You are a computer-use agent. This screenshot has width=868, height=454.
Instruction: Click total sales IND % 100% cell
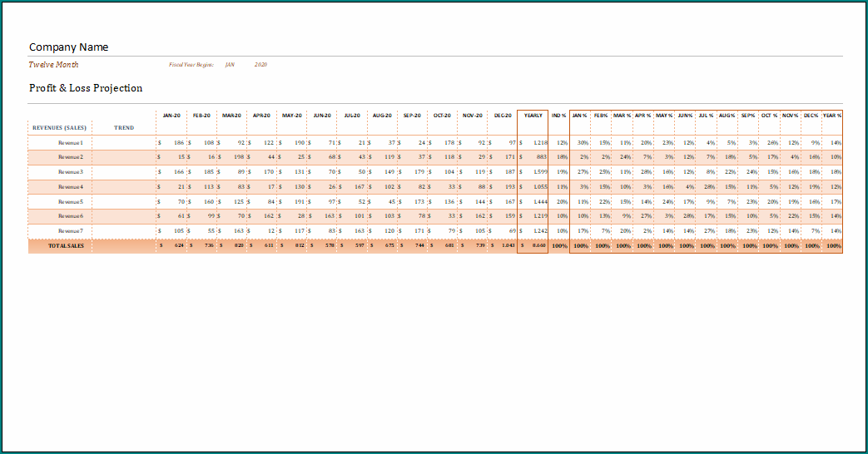point(560,245)
